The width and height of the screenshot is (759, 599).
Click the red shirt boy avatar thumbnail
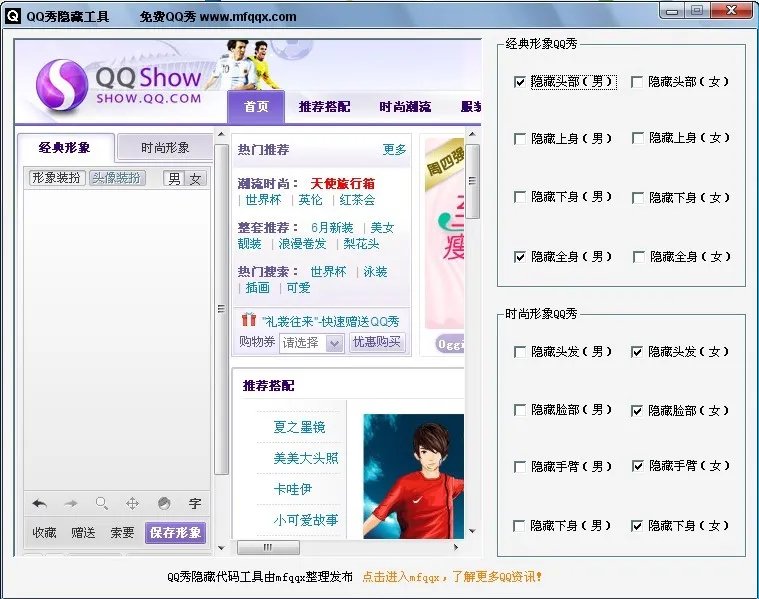click(413, 476)
